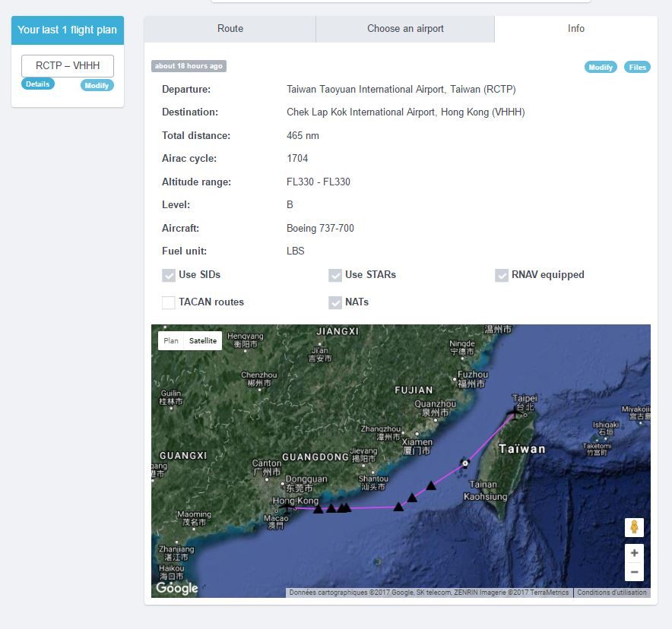
Task: Click the arrival airplane marker at Hong Kong
Action: pyautogui.click(x=287, y=507)
